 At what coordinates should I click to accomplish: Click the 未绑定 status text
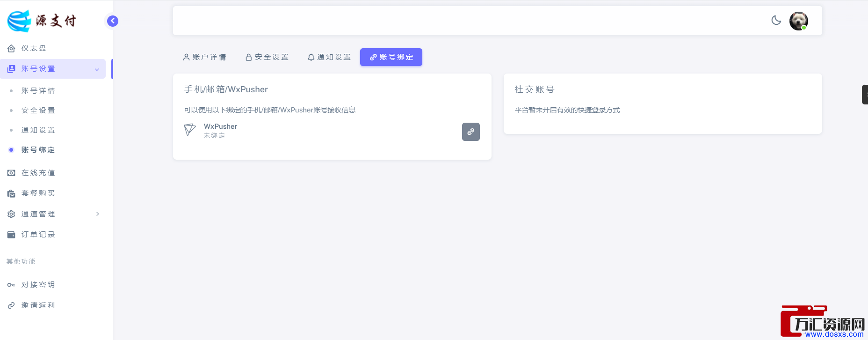click(x=214, y=135)
